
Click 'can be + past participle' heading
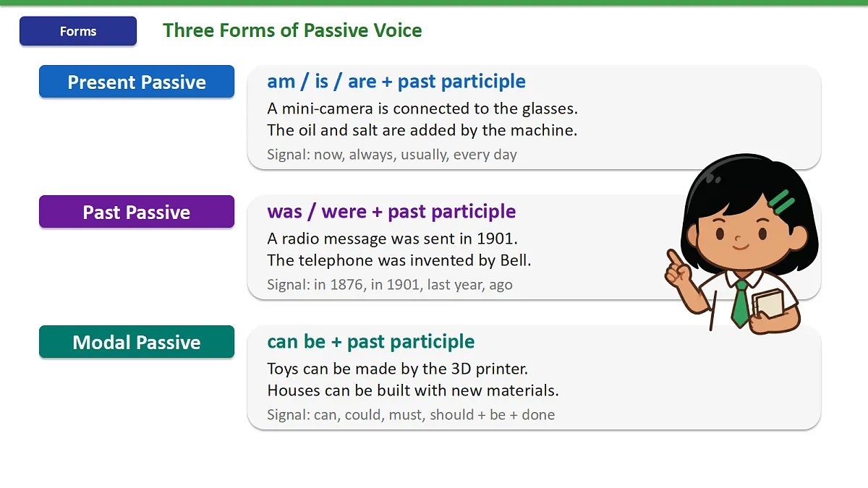(371, 341)
